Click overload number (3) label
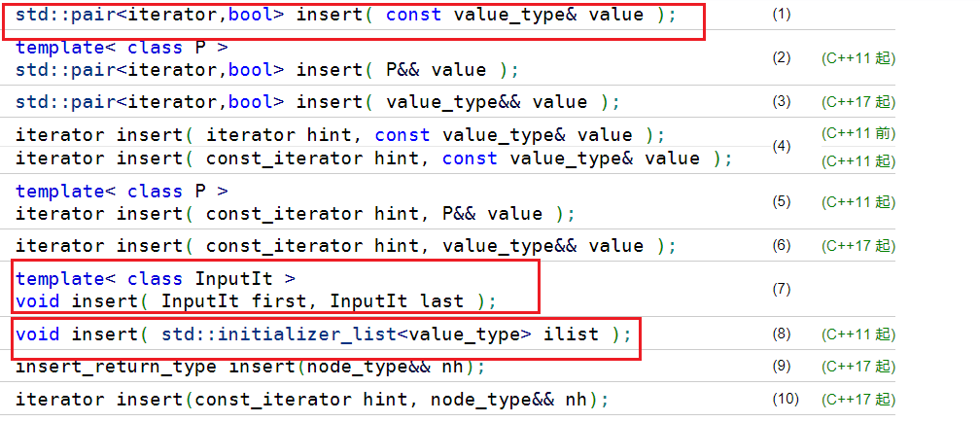 click(782, 102)
